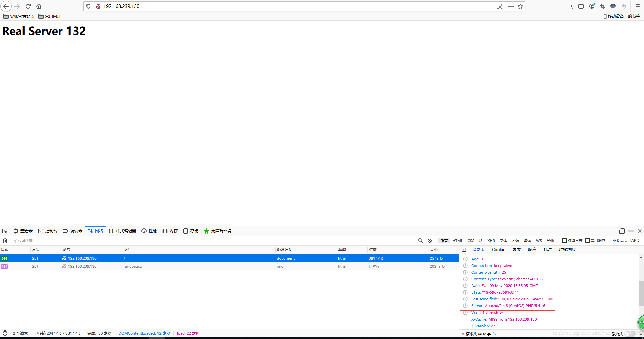
Task: Open the 存储 storage tab
Action: [x=191, y=231]
